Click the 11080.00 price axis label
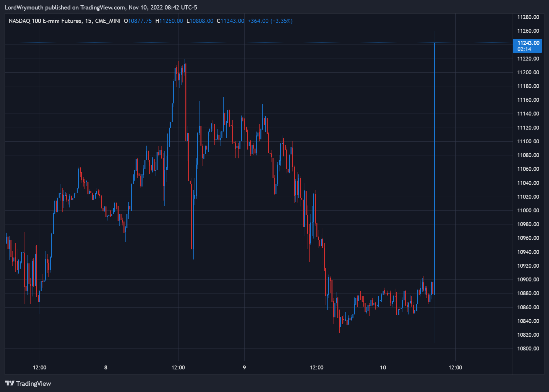Image resolution: width=549 pixels, height=392 pixels. click(528, 155)
